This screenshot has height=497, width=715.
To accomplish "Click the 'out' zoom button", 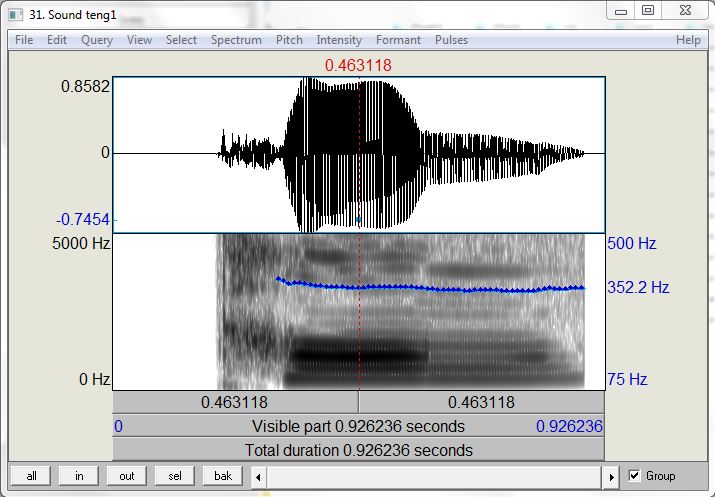I will point(127,476).
